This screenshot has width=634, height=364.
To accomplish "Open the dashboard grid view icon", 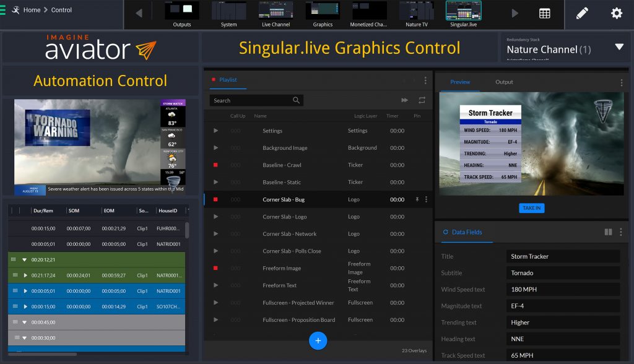I will [545, 14].
